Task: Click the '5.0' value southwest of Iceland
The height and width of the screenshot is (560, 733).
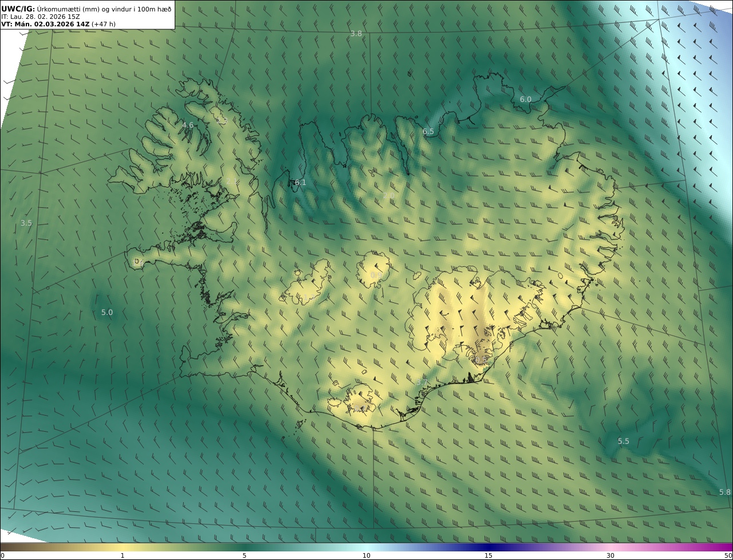Action: point(107,312)
